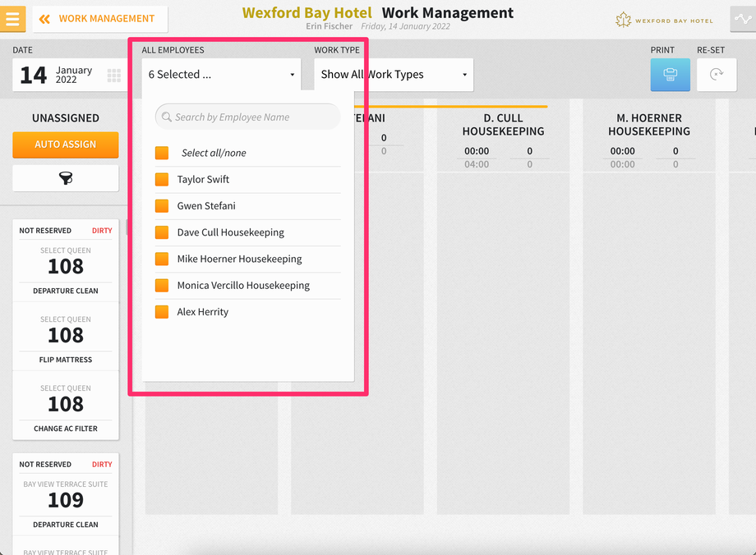Viewport: 756px width, 555px height.
Task: Click the DIRTY status on room 108
Action: tap(102, 231)
